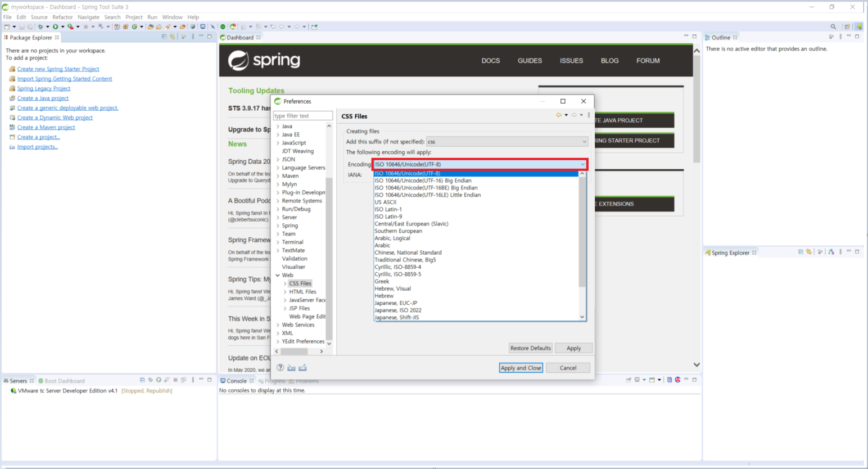Expand the Maven preferences node
868x469 pixels.
pyautogui.click(x=278, y=176)
